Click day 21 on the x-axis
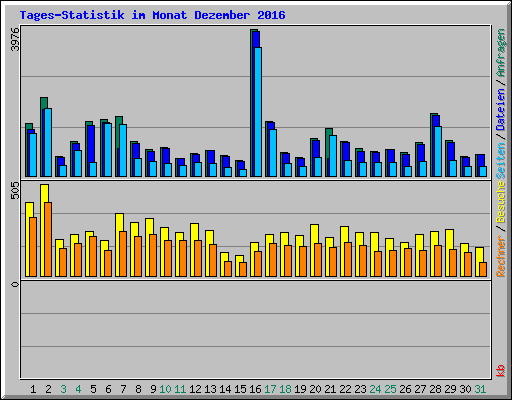 [x=330, y=389]
